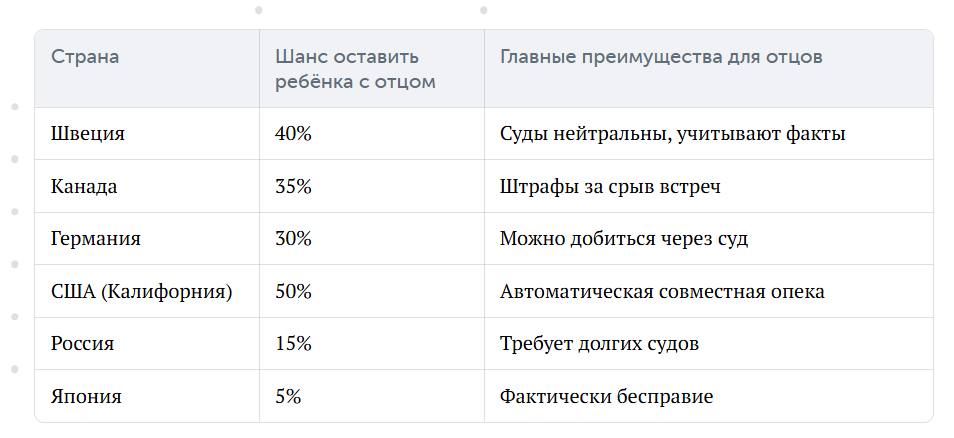Select the 'Россия' cell
The image size is (954, 438).
(x=82, y=344)
